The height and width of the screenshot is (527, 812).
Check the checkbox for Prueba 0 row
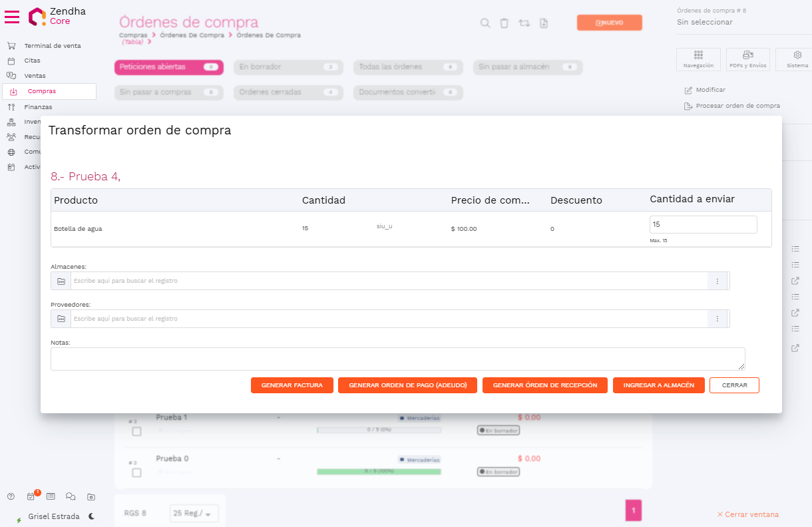(136, 472)
